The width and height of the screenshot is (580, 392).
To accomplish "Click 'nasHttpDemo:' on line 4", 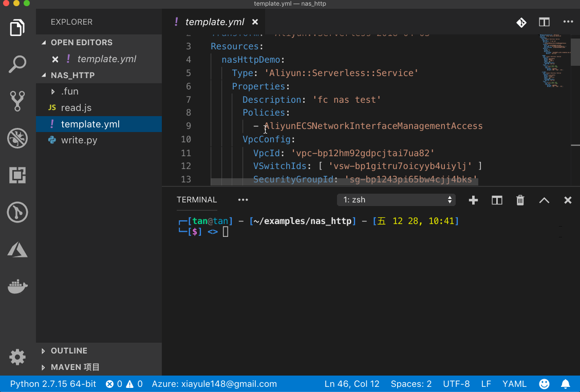I will (253, 60).
